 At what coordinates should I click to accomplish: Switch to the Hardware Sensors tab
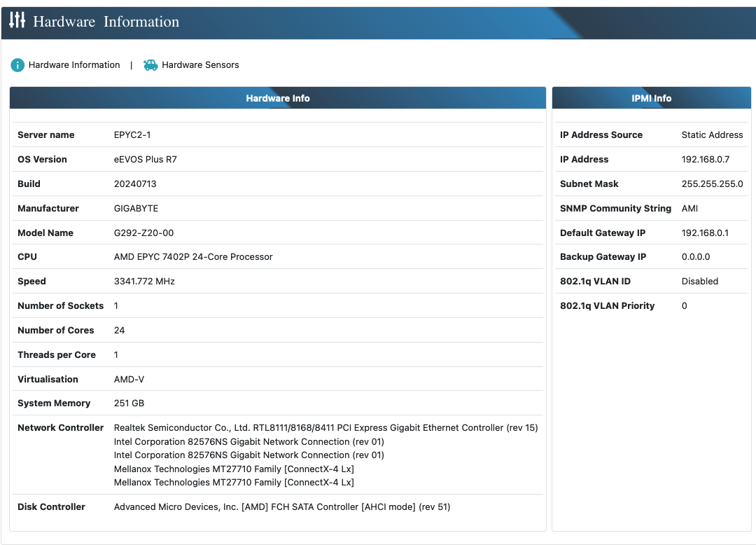200,65
